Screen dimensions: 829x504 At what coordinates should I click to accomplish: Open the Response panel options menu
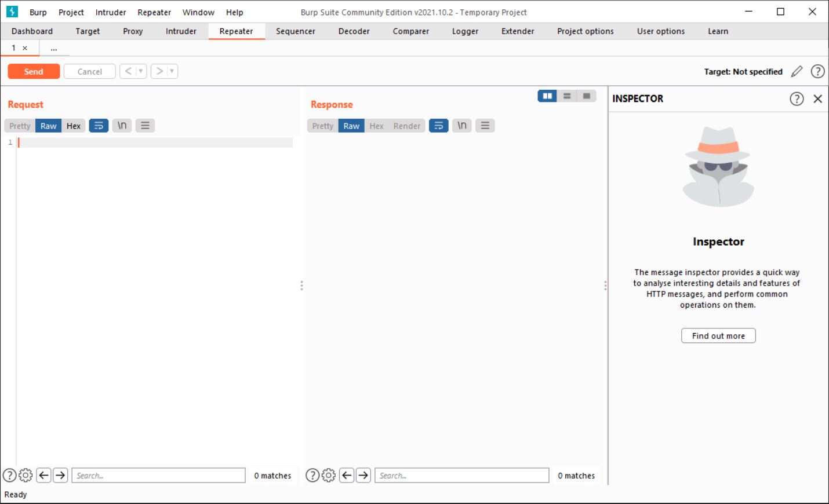485,126
